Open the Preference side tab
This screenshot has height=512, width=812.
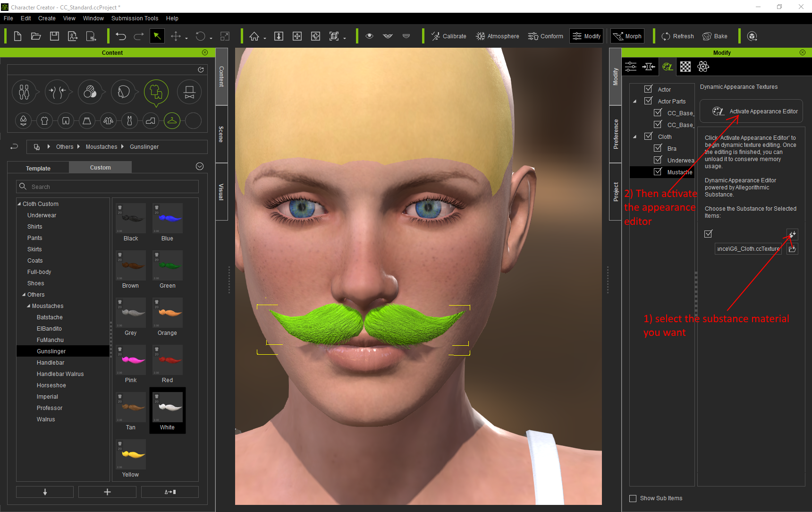click(616, 134)
